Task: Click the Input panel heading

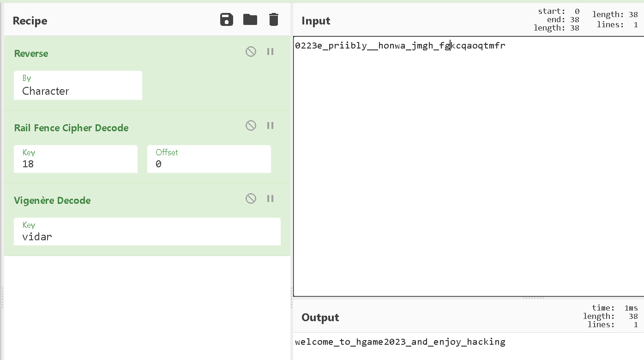Action: (316, 21)
